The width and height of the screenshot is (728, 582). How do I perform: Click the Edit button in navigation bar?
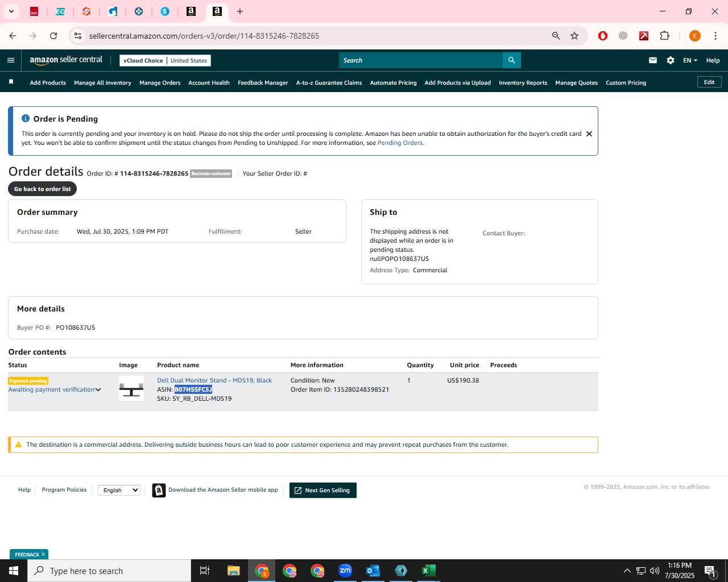(709, 82)
